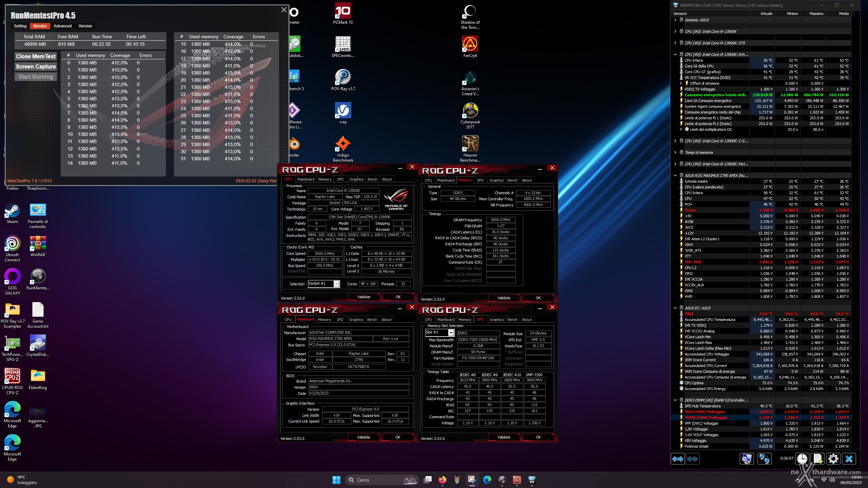Expand Offset di tensione row
This screenshot has height=488, width=868.
[680, 83]
